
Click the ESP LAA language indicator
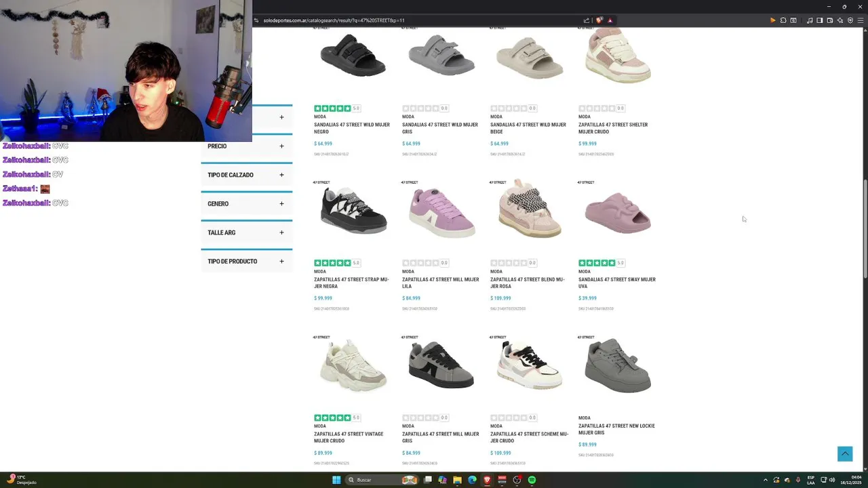pyautogui.click(x=811, y=480)
